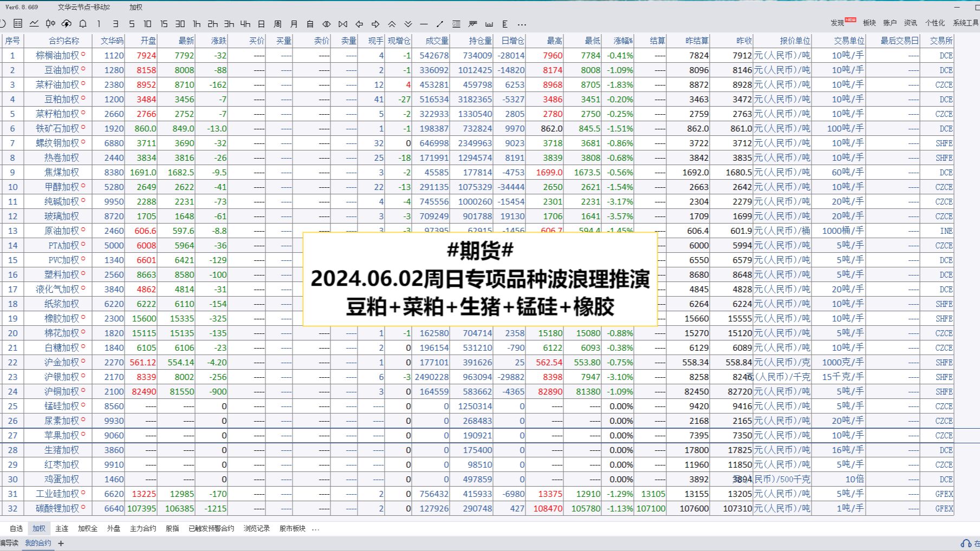Select the 我的合约 tab

[x=38, y=543]
